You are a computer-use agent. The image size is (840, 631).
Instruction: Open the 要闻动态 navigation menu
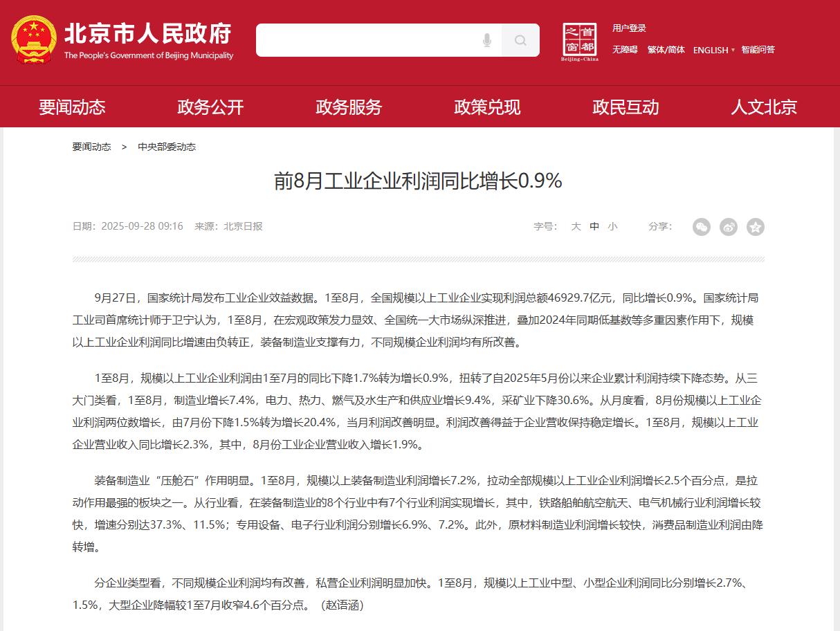72,107
